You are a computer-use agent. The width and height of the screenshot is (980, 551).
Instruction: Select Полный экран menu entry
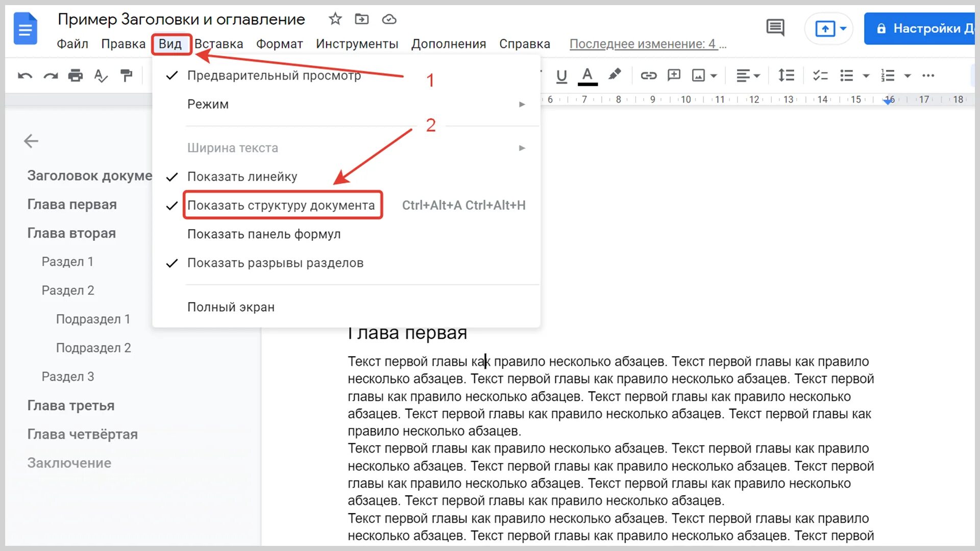(231, 307)
